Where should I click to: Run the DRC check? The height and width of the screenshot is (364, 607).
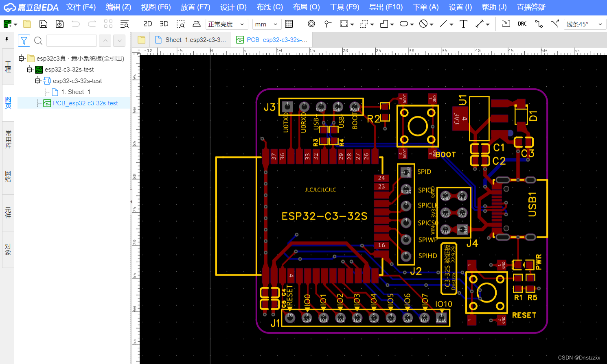click(x=522, y=24)
